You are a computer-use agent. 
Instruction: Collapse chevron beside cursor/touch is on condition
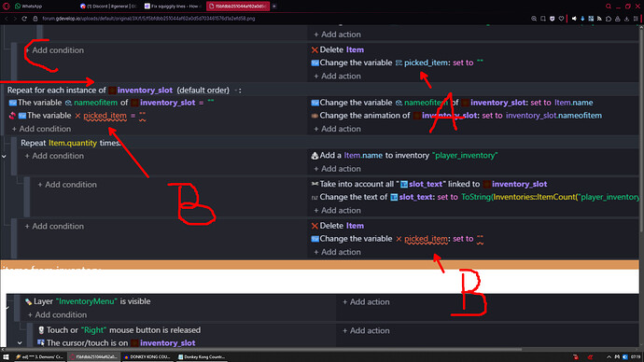click(20, 343)
